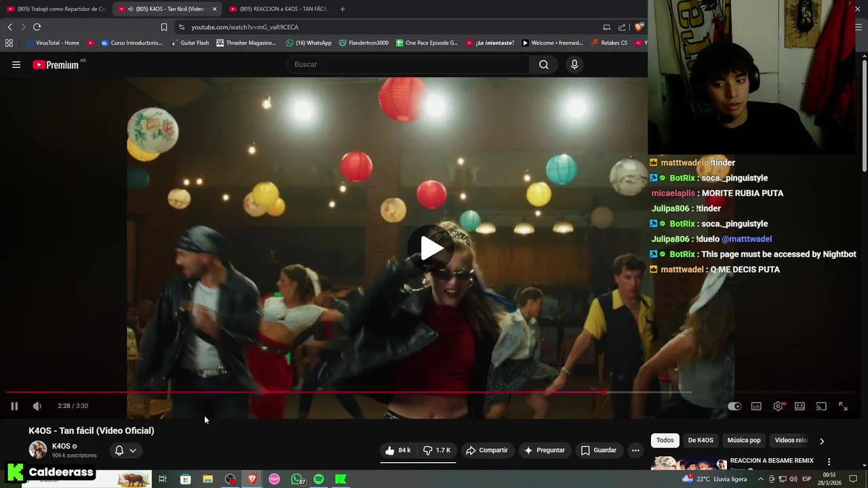The width and height of the screenshot is (868, 488).
Task: Open the Flandertron3000 bookmark
Action: click(x=363, y=43)
